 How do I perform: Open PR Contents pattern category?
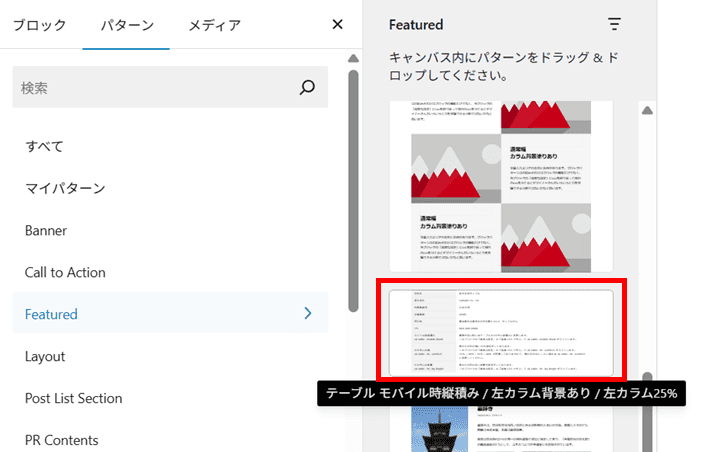(x=61, y=440)
